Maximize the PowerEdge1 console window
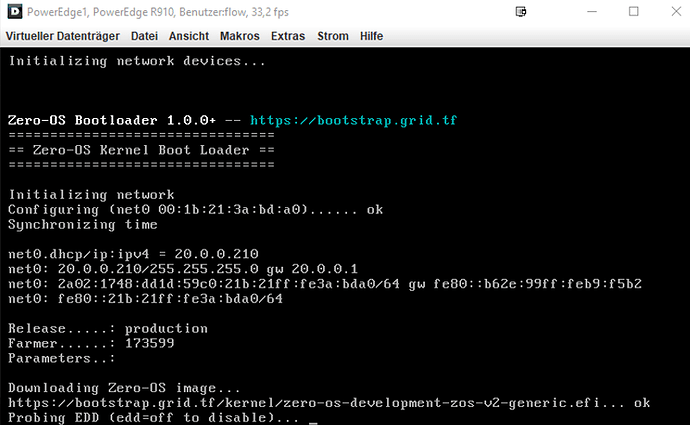 634,11
